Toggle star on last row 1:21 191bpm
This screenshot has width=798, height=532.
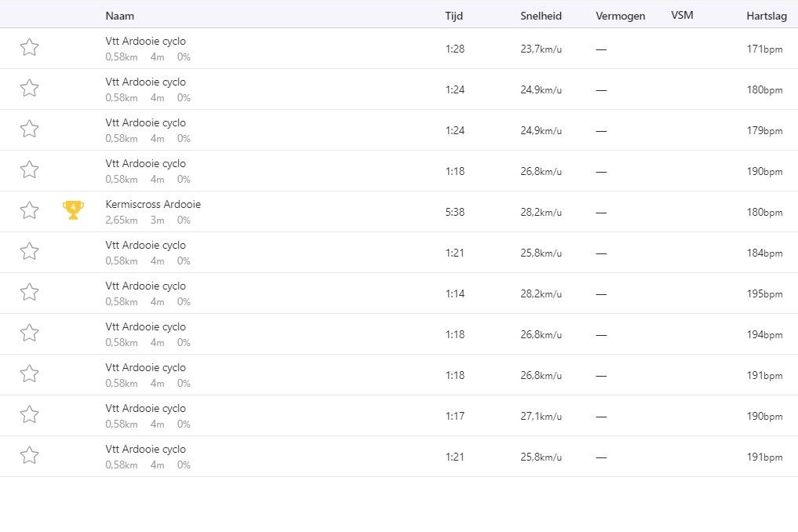[29, 455]
